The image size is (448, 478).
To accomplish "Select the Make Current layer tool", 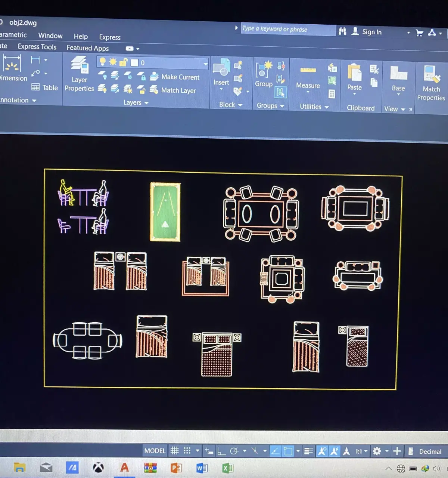I will coord(181,77).
